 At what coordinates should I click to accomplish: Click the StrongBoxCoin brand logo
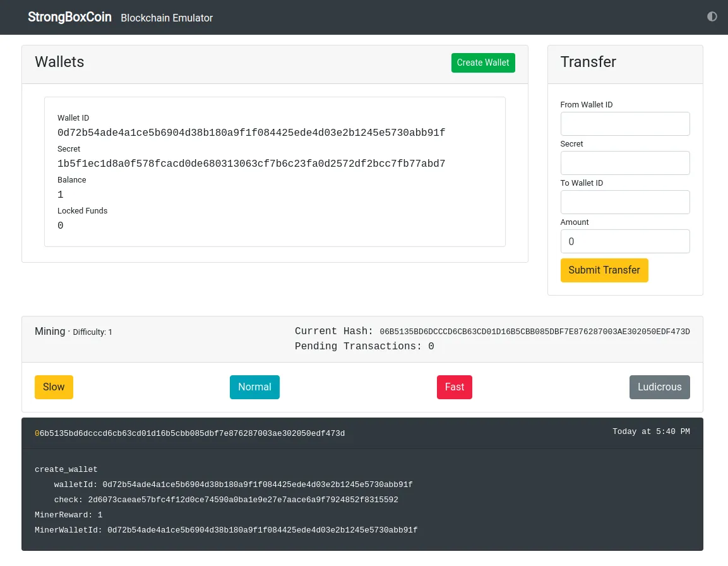tap(69, 17)
